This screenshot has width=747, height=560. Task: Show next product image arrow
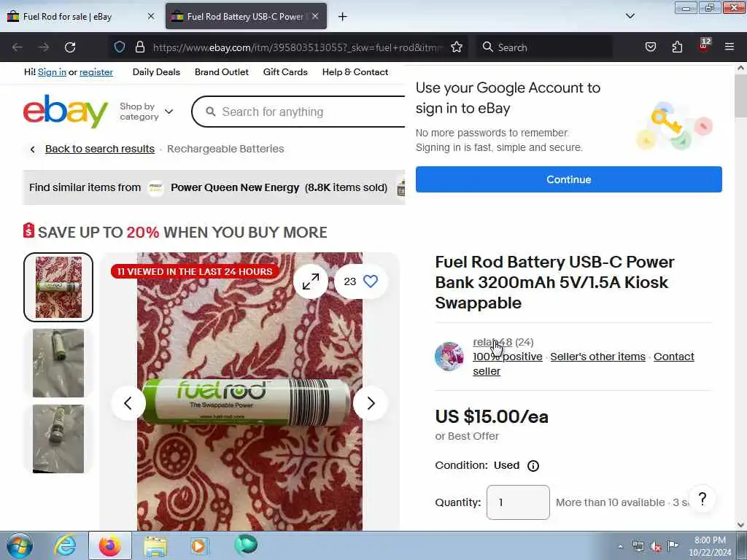click(x=371, y=403)
